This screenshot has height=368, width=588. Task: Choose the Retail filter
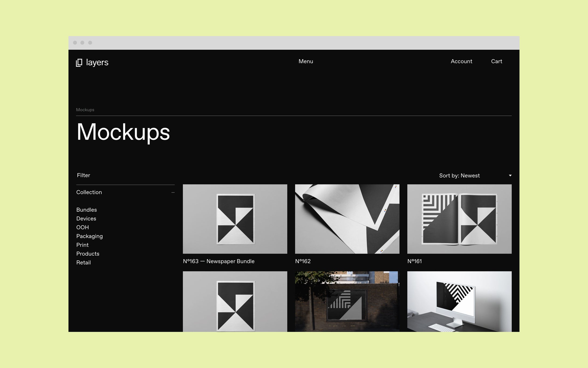(x=83, y=262)
